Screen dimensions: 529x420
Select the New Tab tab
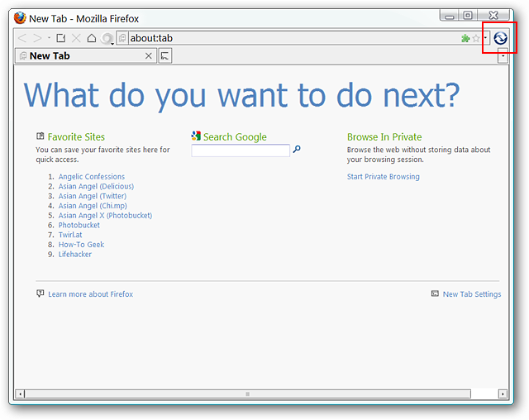click(x=86, y=55)
